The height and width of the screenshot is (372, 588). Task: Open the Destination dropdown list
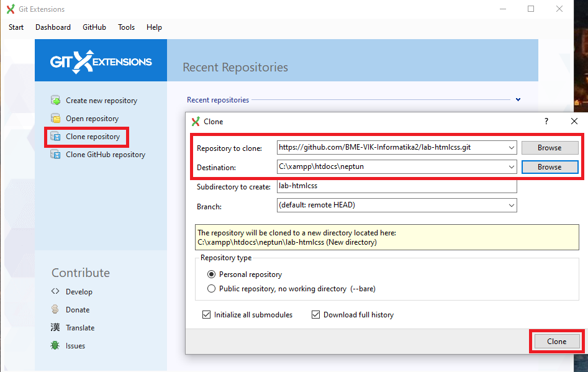511,167
